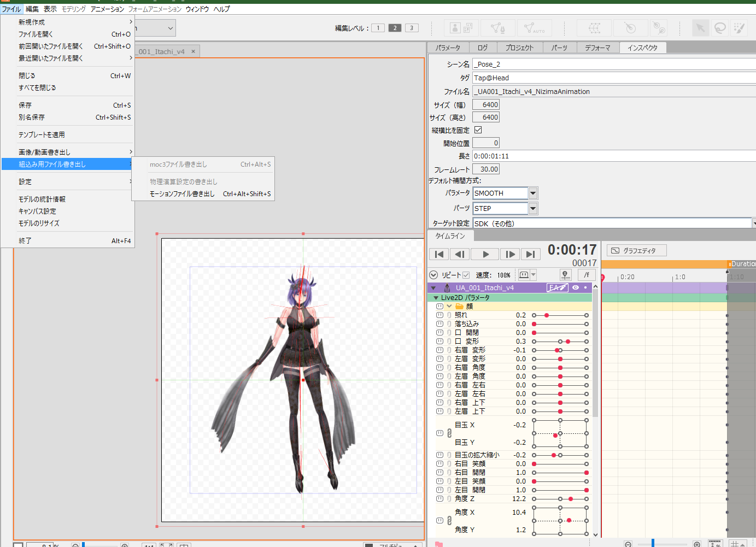This screenshot has height=547, width=756.
Task: Toggle the 縦横比を固定 checkbox
Action: point(478,130)
